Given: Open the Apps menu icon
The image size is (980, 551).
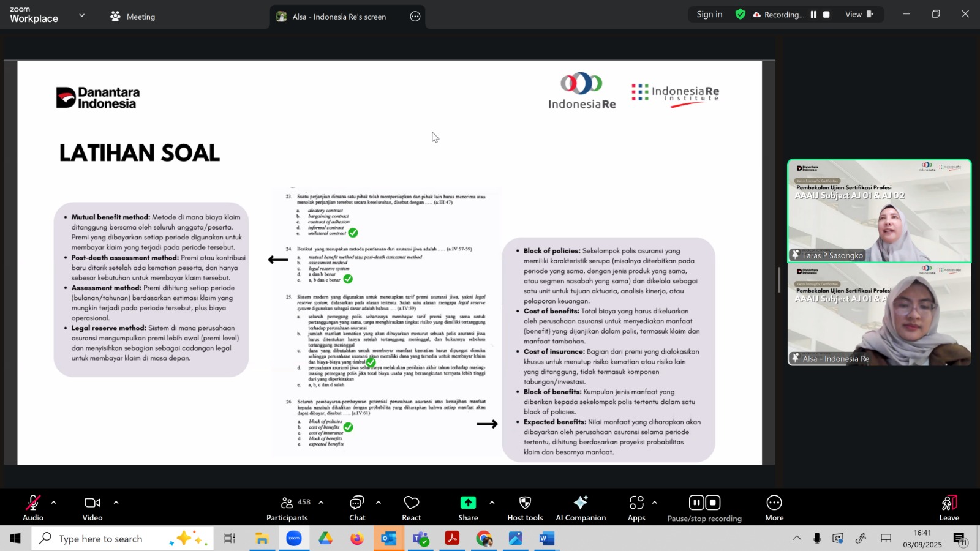Looking at the screenshot, I should (x=636, y=508).
